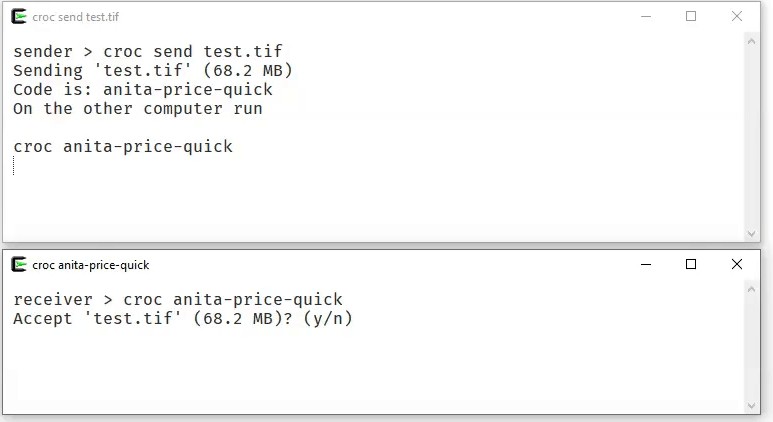Click the 'On the other computer run' line
The height and width of the screenshot is (422, 773).
[x=137, y=108]
